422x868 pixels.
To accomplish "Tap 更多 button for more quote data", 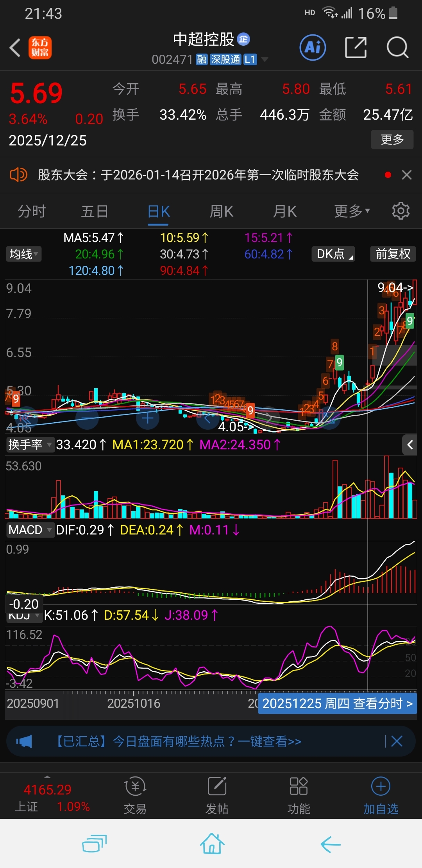I will 392,140.
